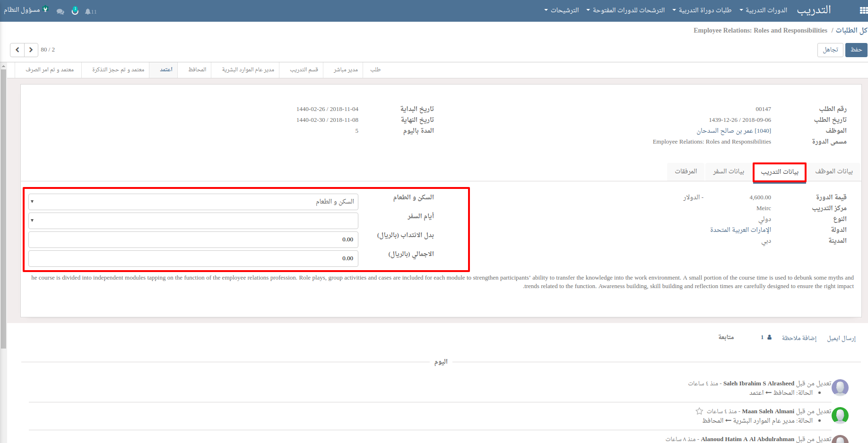Click the activities timer icon with badge

75,10
